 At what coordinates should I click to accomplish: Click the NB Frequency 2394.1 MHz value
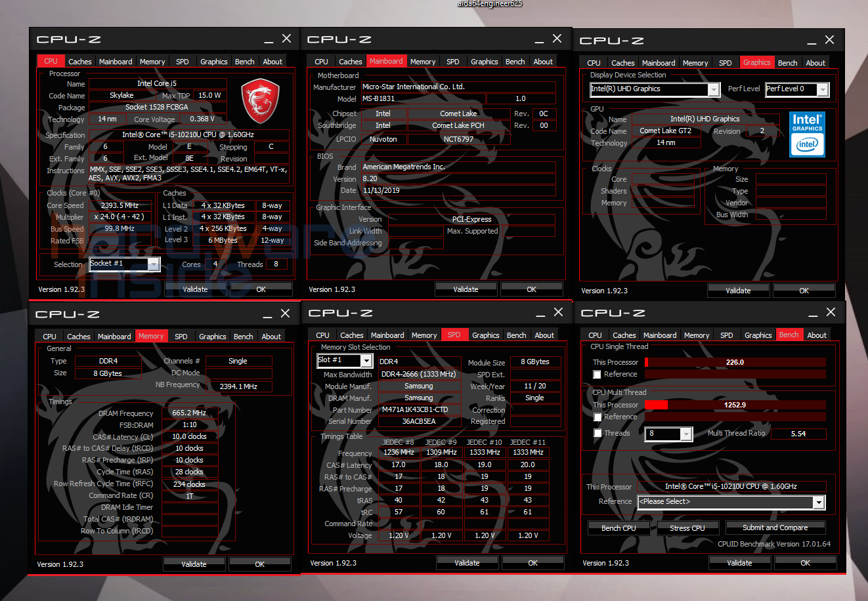click(239, 387)
